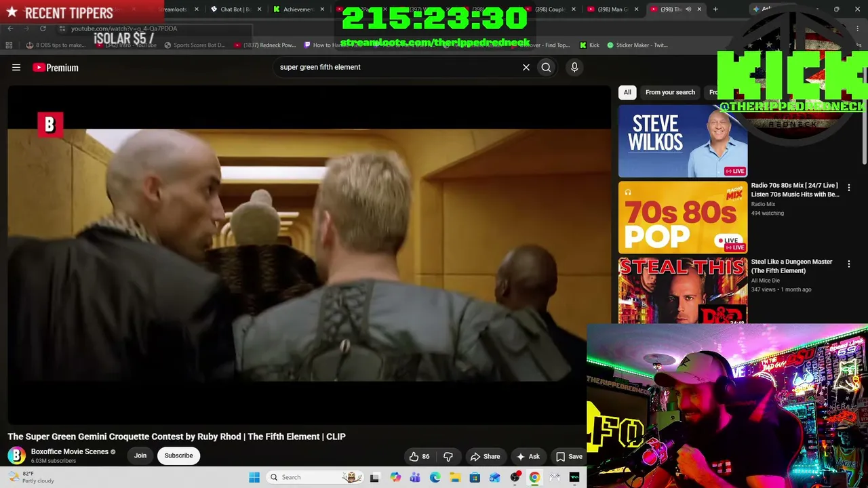Screen dimensions: 868x488
Task: Open the Sticker Maker bookmark
Action: coord(637,45)
